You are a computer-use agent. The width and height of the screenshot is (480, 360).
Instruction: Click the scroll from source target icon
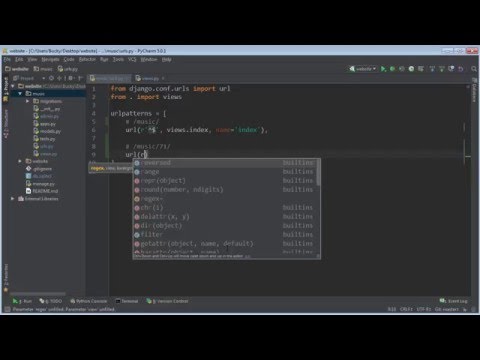click(x=51, y=78)
